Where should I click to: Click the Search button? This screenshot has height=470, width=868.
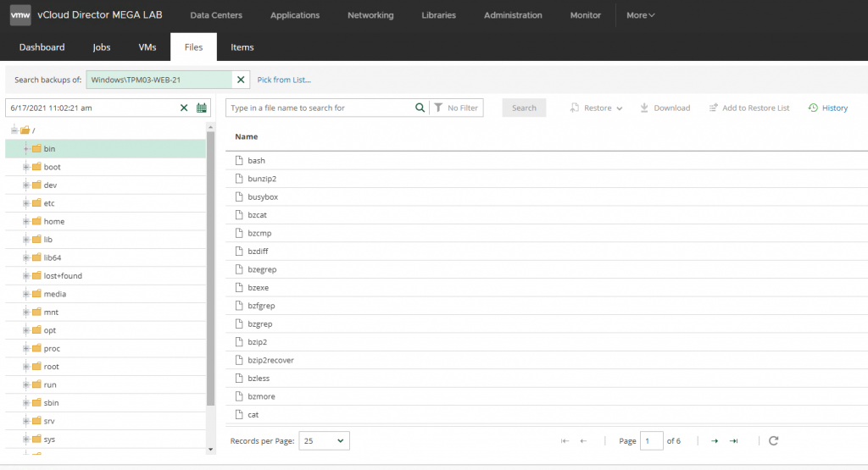click(x=524, y=108)
